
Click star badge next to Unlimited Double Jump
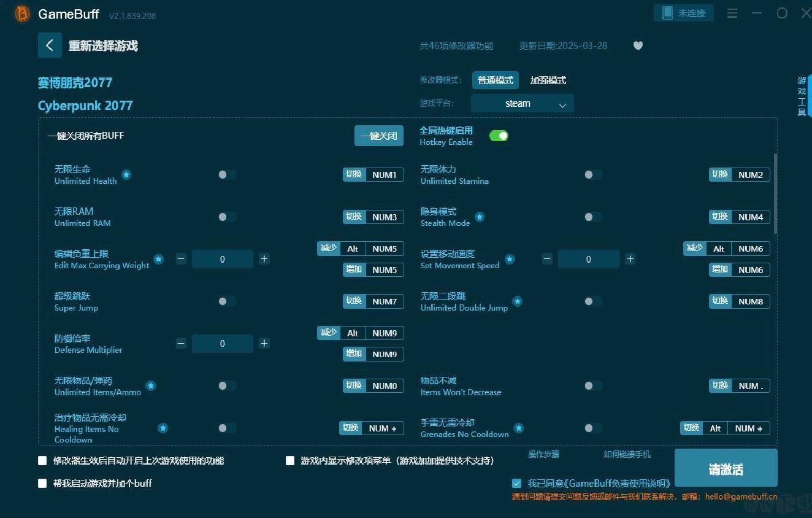tap(518, 301)
